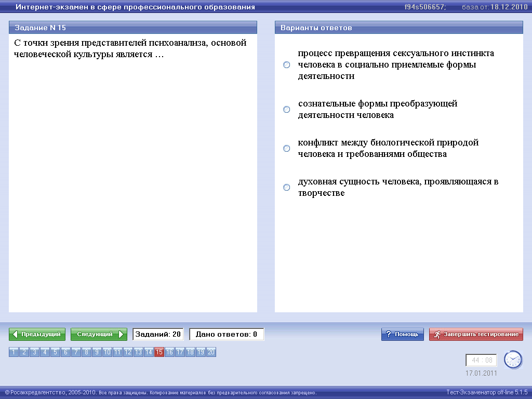Click the 'Заданий: 20' counter field
Screen dimensions: 532x399
tap(158, 334)
